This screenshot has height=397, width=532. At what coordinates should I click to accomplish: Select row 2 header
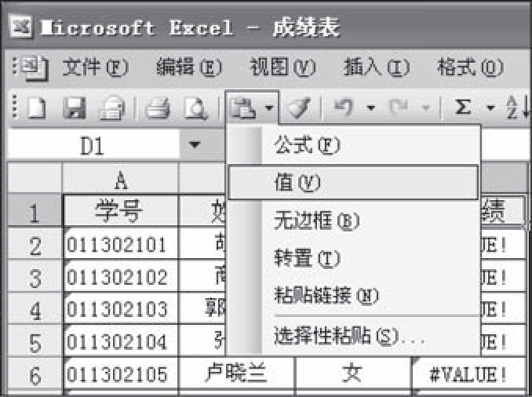pos(35,244)
